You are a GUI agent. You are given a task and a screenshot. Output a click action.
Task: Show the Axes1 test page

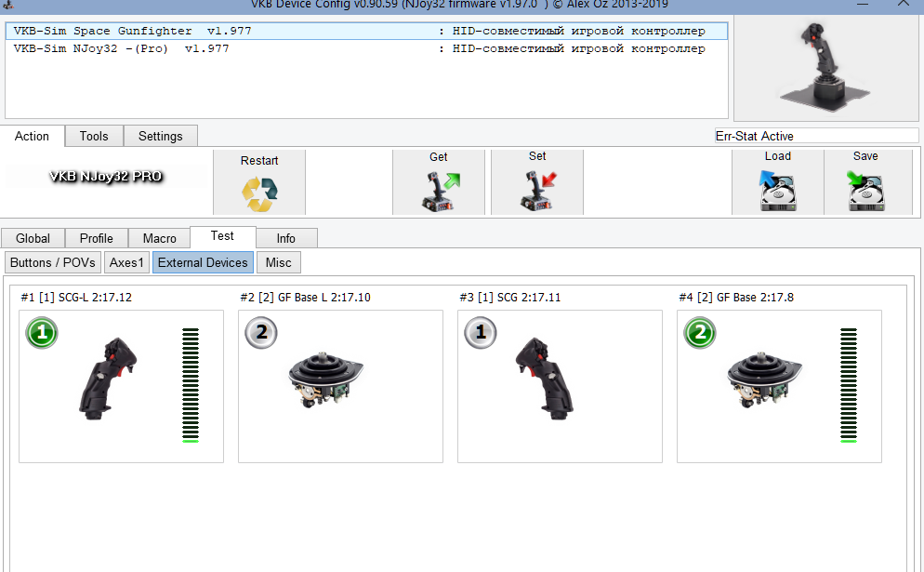pyautogui.click(x=126, y=262)
